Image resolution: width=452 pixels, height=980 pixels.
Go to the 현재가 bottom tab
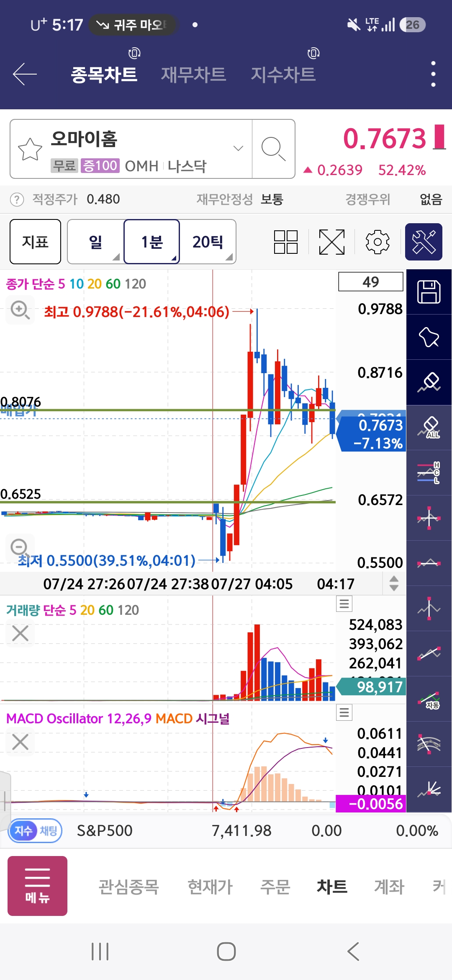pyautogui.click(x=210, y=886)
